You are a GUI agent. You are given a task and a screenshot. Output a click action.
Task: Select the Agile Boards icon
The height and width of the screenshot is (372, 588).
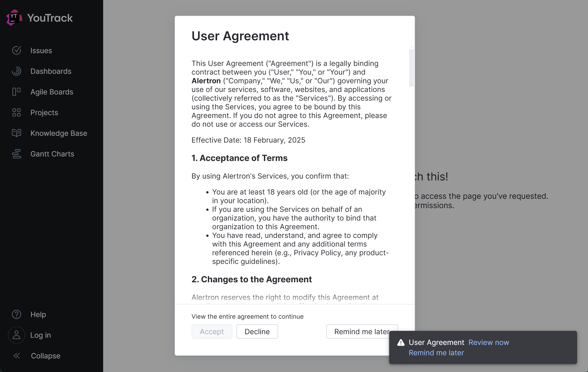click(x=16, y=92)
